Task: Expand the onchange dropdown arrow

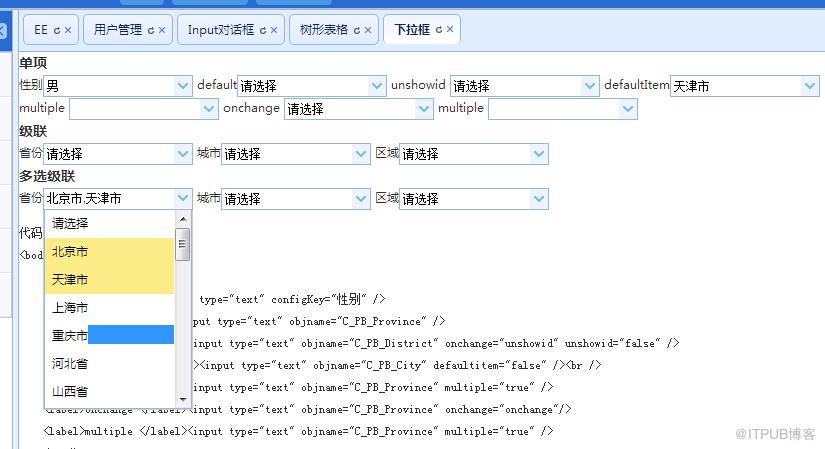Action: coord(424,109)
